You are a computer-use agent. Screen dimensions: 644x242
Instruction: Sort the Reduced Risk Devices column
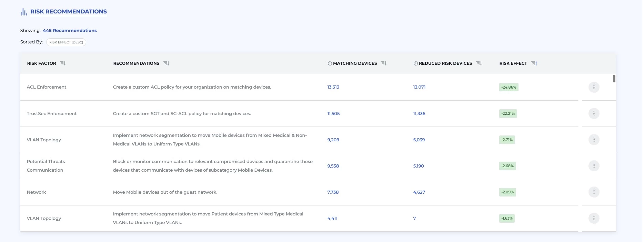tap(479, 63)
